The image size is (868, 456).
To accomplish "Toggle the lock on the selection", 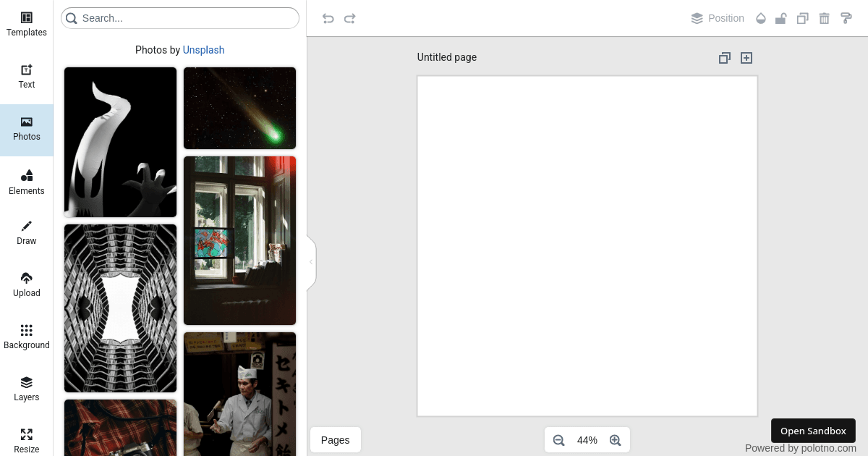I will pyautogui.click(x=780, y=18).
